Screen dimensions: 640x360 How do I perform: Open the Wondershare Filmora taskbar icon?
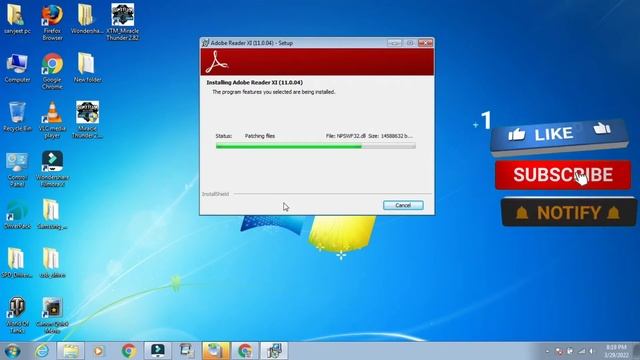point(158,351)
